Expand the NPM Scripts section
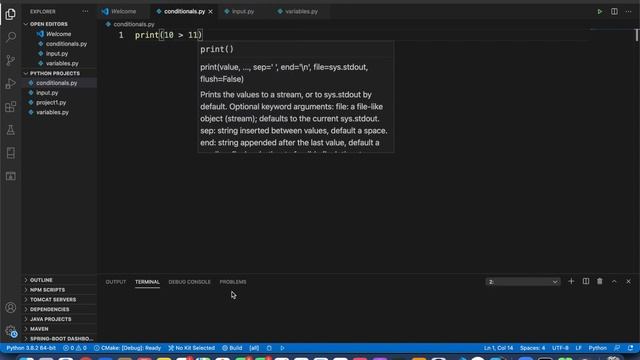This screenshot has width=640, height=360. 47,290
